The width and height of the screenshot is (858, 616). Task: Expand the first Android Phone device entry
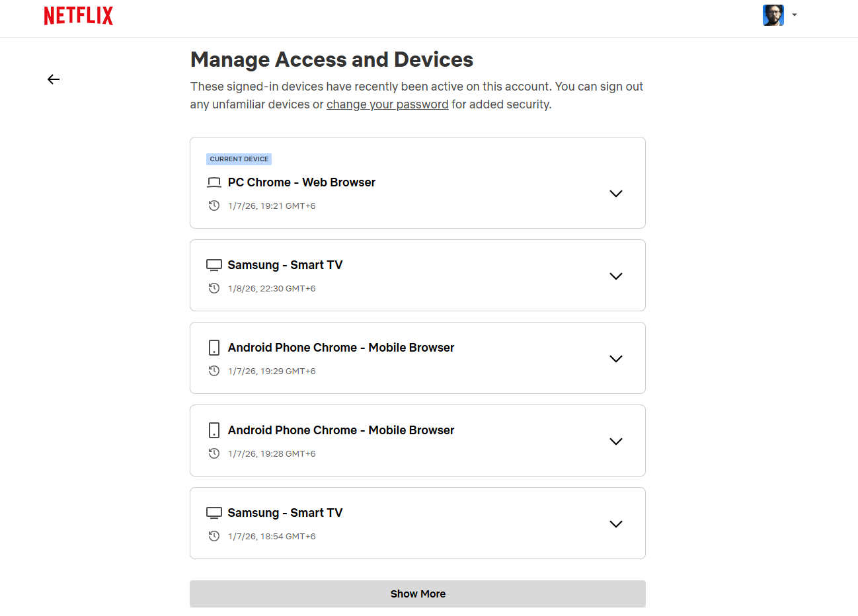[615, 358]
